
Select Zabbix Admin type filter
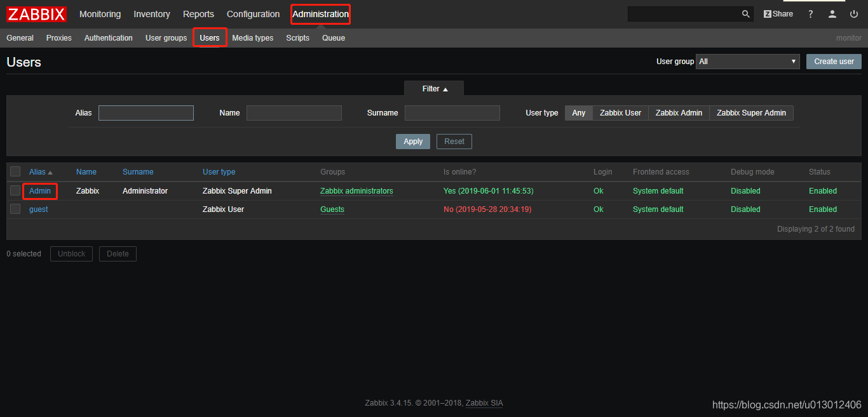click(x=679, y=113)
